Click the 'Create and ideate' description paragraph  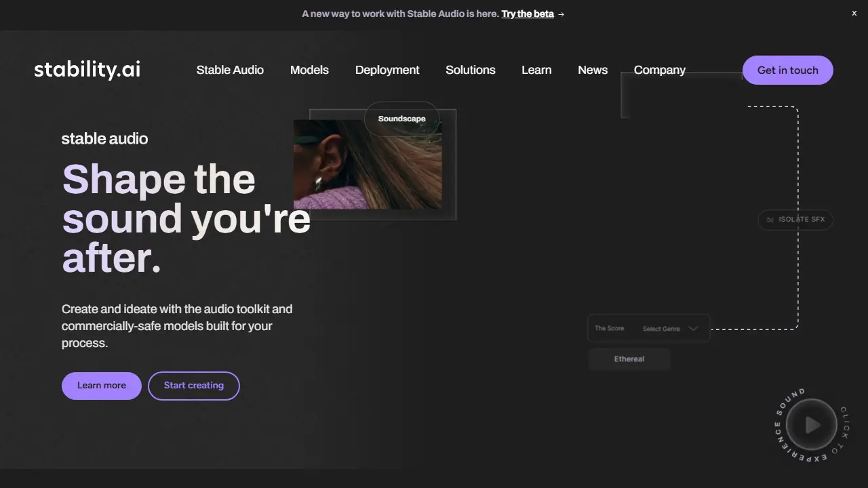(x=177, y=326)
